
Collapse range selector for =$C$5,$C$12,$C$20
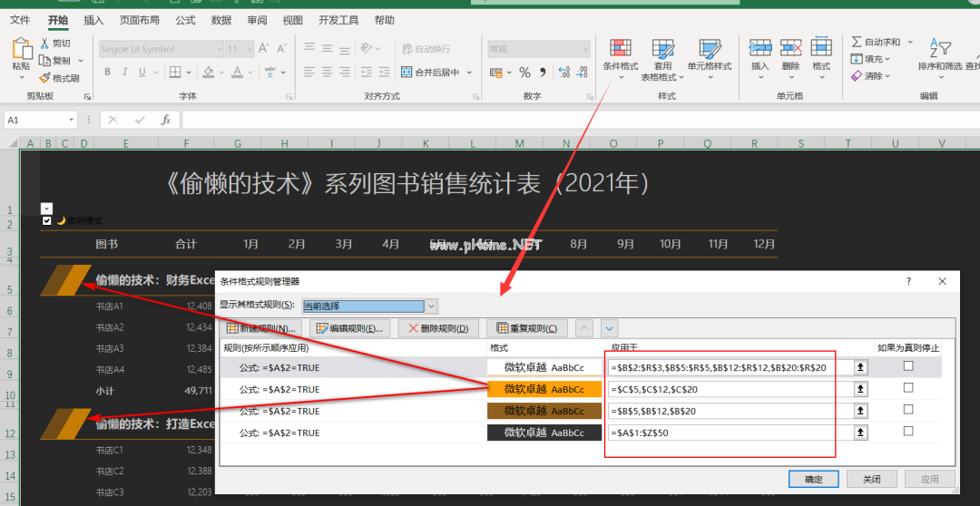(x=861, y=389)
